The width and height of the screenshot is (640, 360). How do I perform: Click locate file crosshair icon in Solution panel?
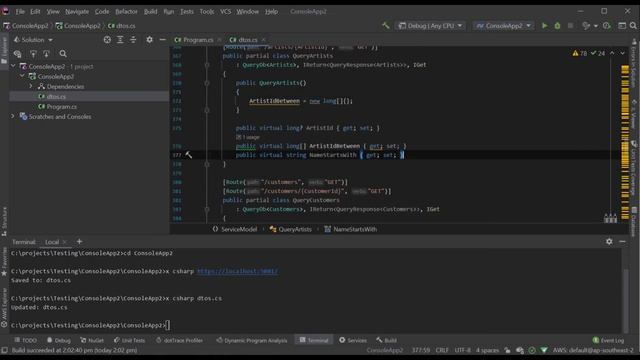107,40
